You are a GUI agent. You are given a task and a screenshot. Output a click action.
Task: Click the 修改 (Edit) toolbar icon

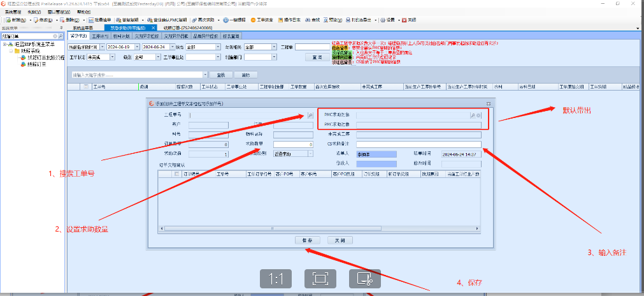point(36,20)
